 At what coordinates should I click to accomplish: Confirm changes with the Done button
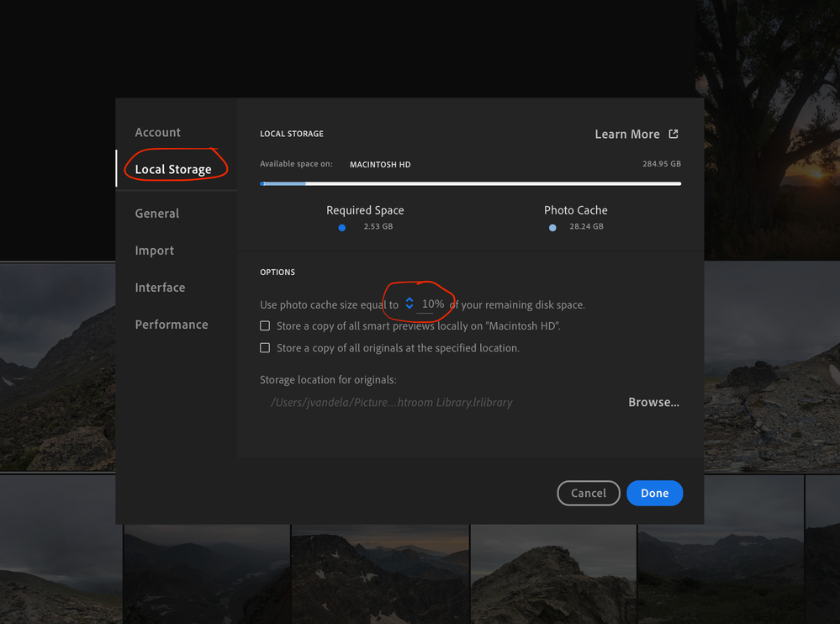pyautogui.click(x=655, y=493)
